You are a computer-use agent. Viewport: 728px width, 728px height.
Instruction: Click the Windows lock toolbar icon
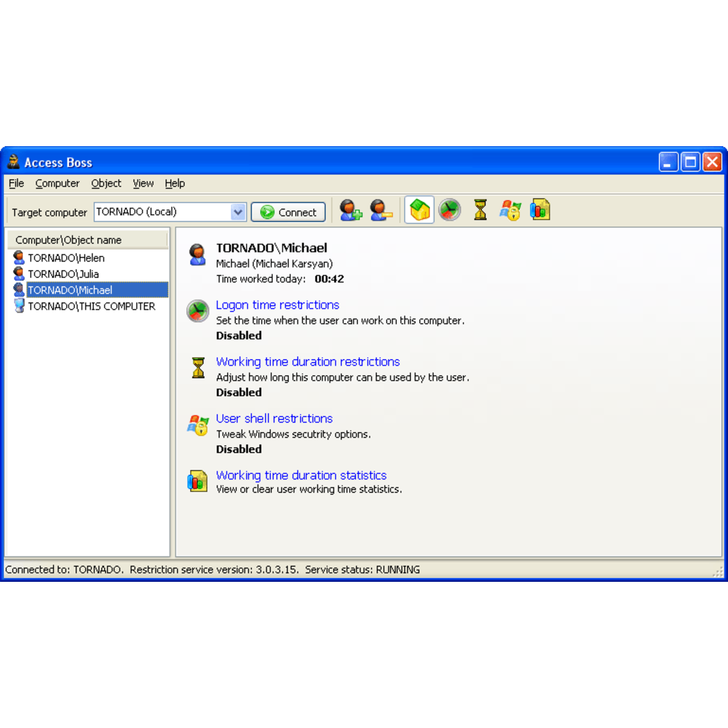(x=510, y=209)
